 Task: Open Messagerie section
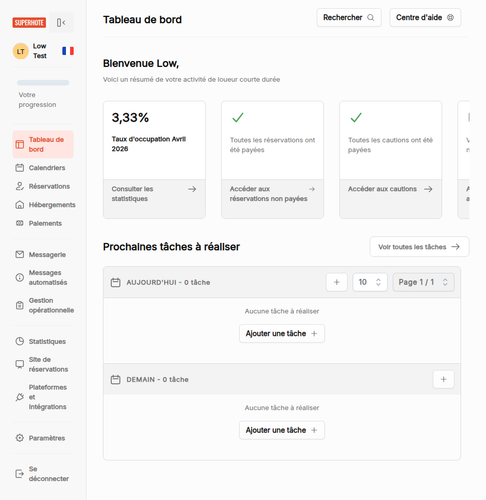(43, 254)
